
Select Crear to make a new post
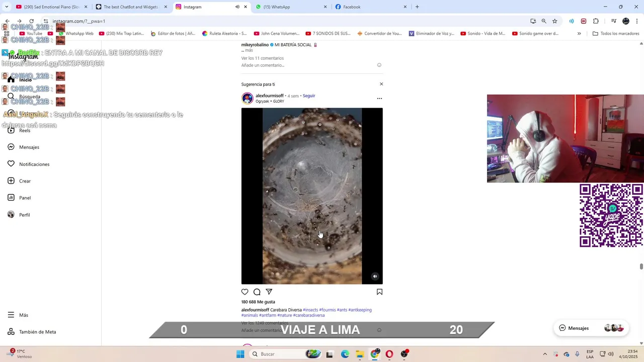[x=25, y=181]
